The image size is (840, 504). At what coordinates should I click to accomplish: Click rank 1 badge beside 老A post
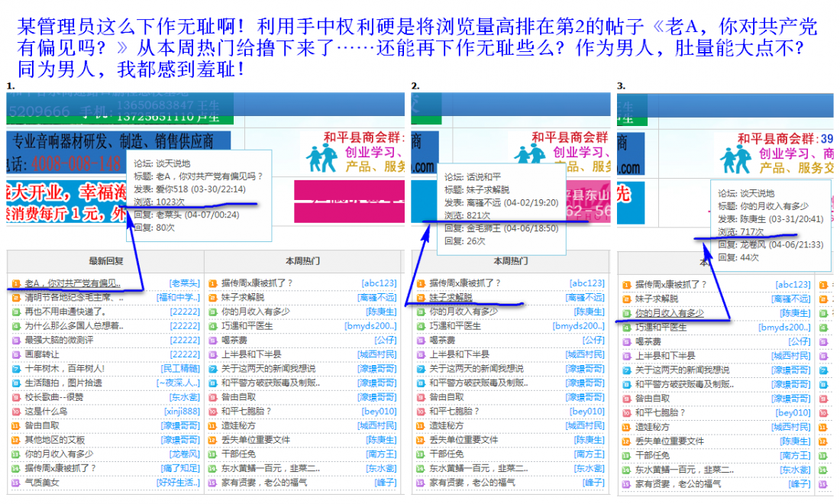pyautogui.click(x=15, y=283)
